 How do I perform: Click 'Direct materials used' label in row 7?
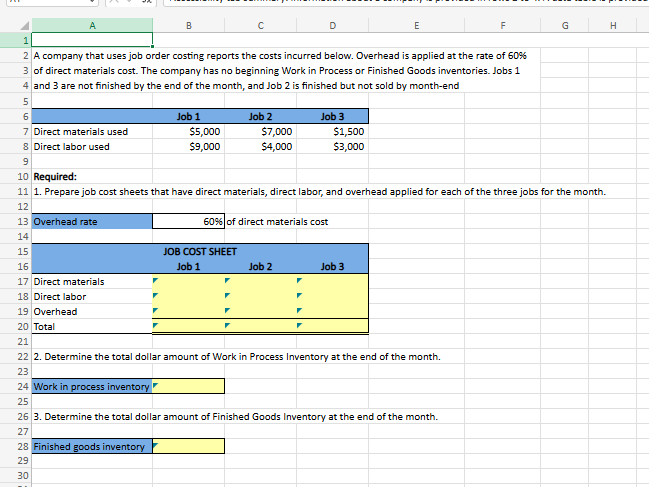tap(81, 132)
